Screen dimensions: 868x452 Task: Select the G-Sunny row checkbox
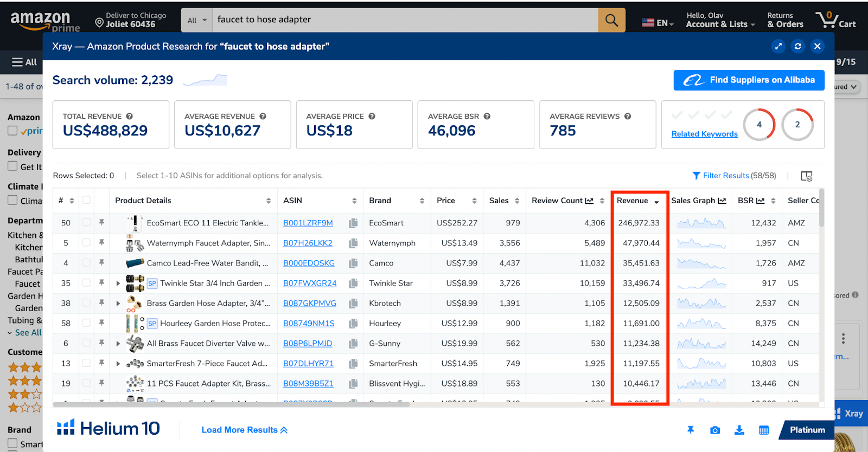point(86,343)
